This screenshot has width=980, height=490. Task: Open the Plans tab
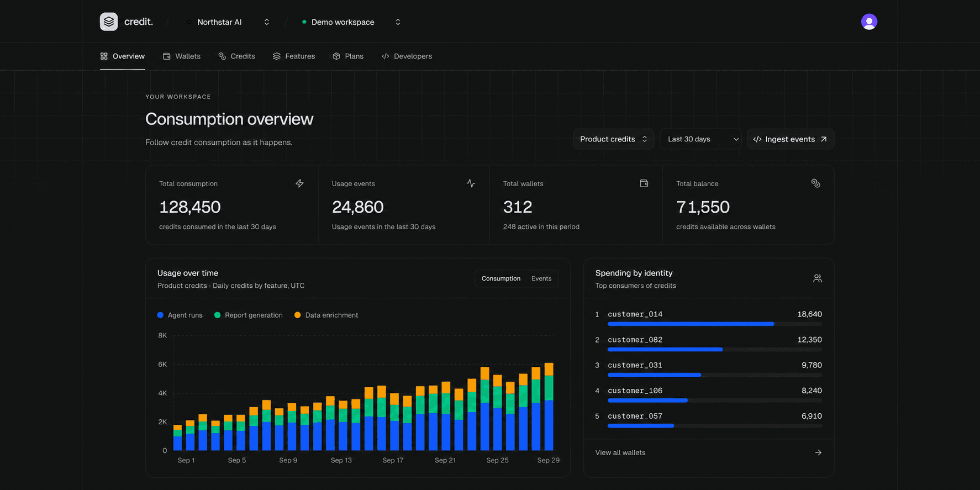[348, 56]
